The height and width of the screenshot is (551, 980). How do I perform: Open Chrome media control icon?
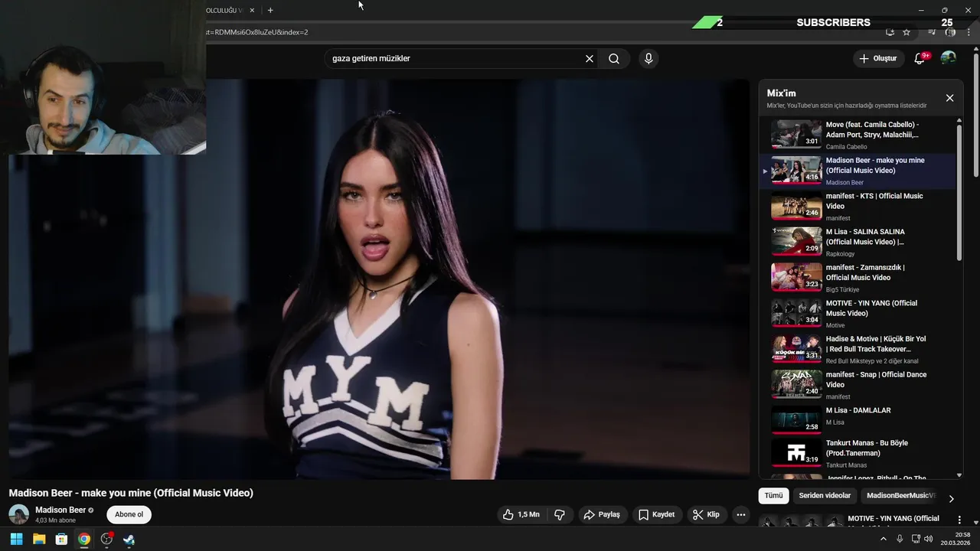(932, 32)
